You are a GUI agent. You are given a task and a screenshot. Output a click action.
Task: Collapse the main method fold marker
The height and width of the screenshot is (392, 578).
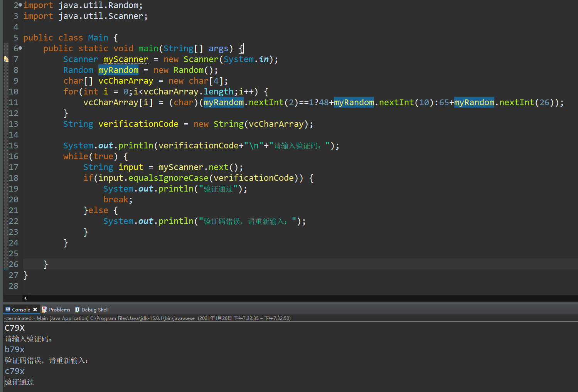(20, 48)
